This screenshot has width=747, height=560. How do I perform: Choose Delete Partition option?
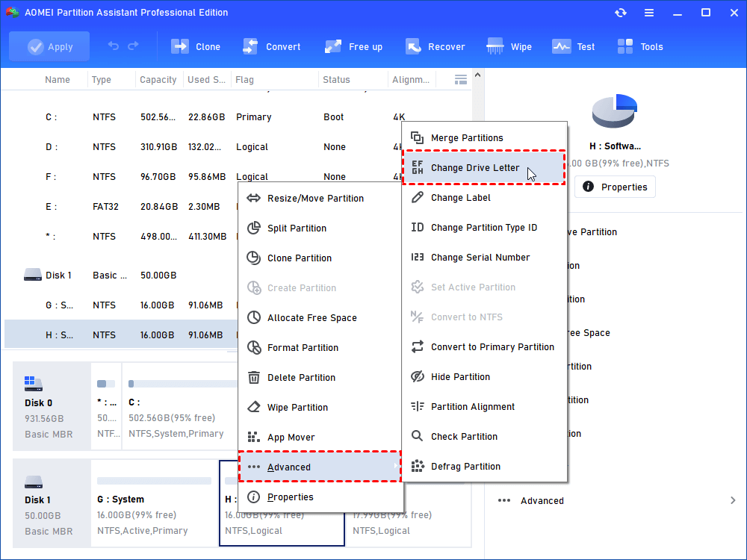(320, 378)
